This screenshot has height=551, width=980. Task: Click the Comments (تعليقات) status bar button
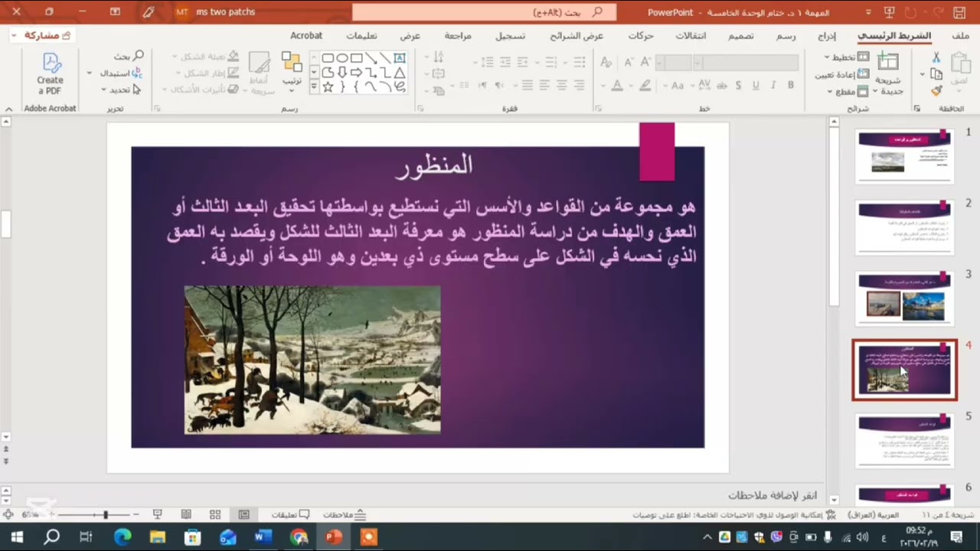point(291,515)
